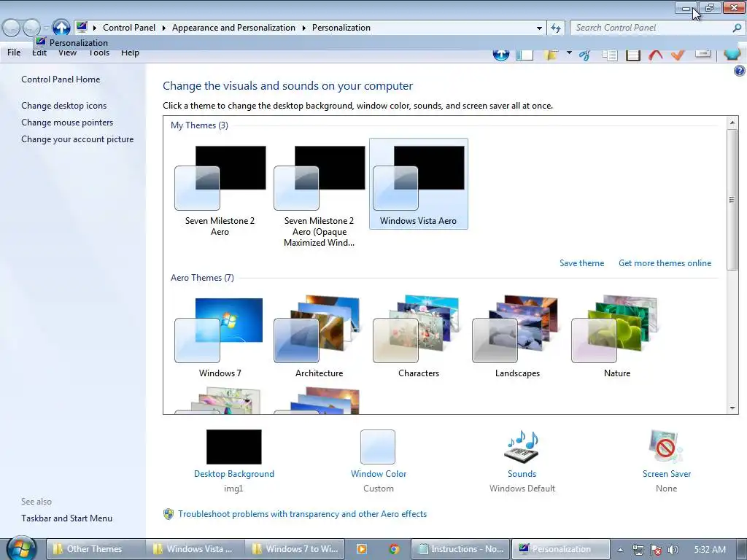Open Classic Shell settings shell icon
Viewport: 747px width, 560px height.
point(732,54)
